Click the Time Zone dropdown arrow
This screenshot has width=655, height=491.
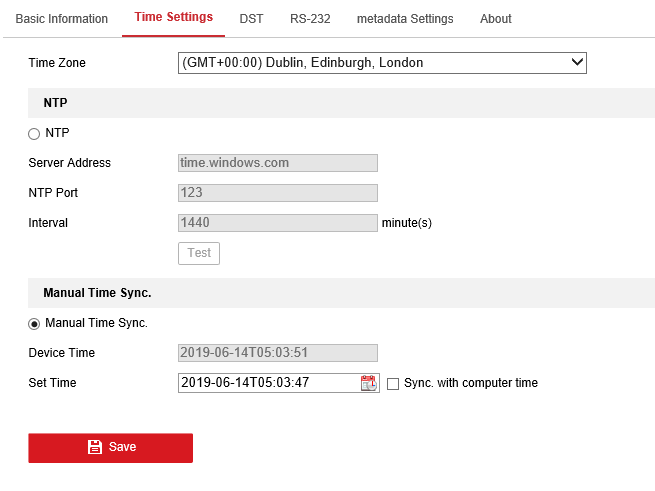(x=576, y=63)
